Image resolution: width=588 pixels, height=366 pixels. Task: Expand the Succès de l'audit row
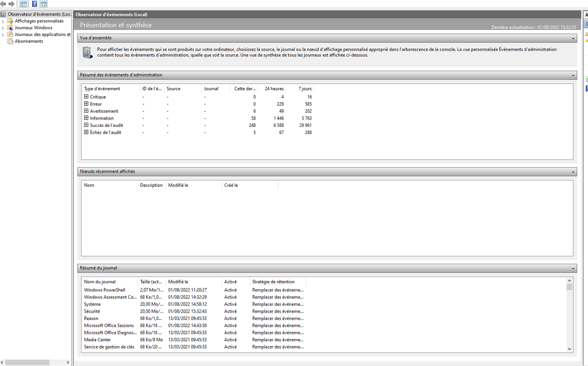pos(86,125)
